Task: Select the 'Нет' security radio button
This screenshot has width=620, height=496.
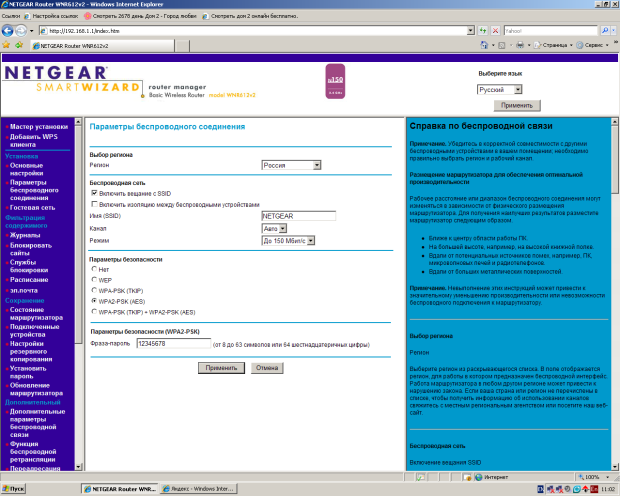Action: coord(94,269)
